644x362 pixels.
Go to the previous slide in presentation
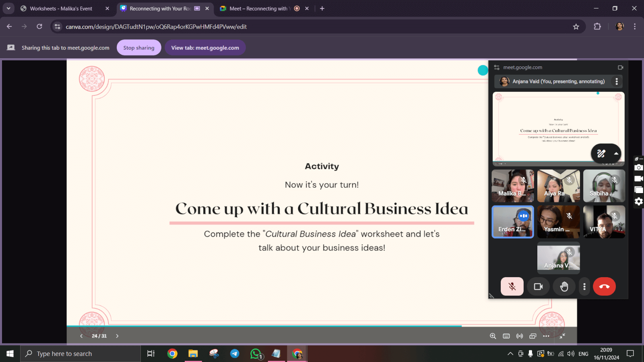(x=81, y=336)
